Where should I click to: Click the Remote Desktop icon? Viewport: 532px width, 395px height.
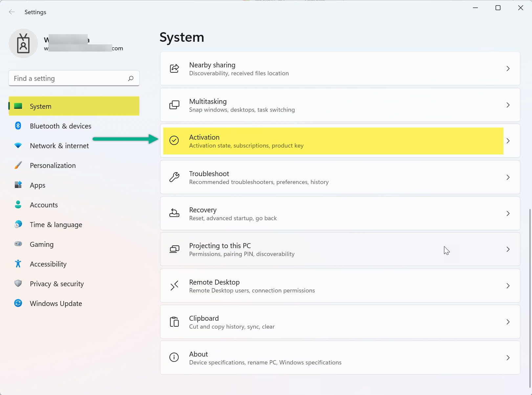tap(174, 286)
